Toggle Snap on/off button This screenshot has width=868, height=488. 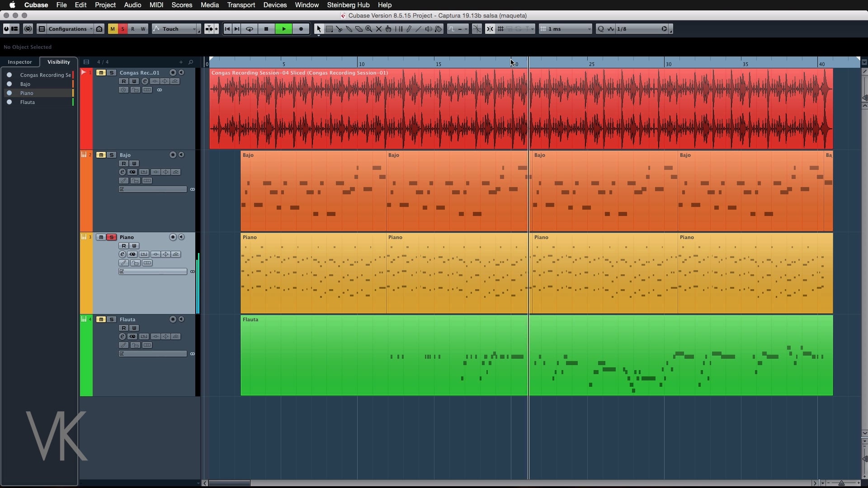(490, 29)
